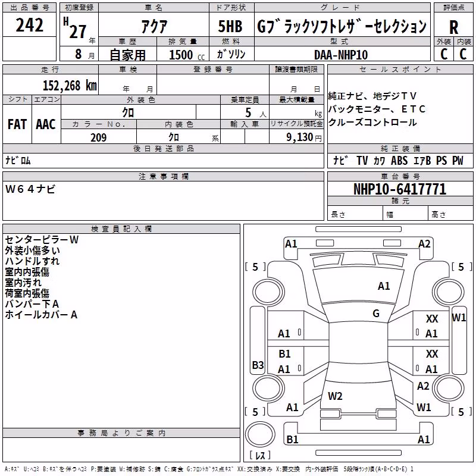The width and height of the screenshot is (476, 476).
Task: Click the recycle deposit 9,130円
Action: pyautogui.click(x=304, y=137)
